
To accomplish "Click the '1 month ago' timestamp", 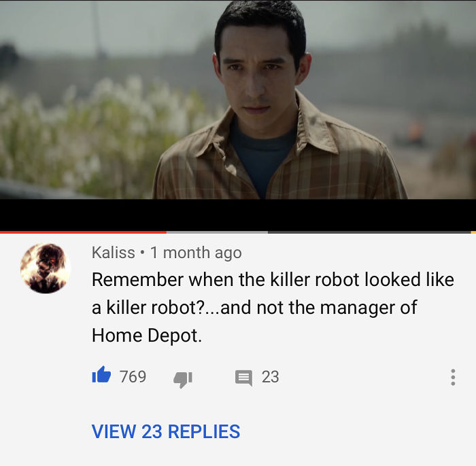I will coord(196,253).
